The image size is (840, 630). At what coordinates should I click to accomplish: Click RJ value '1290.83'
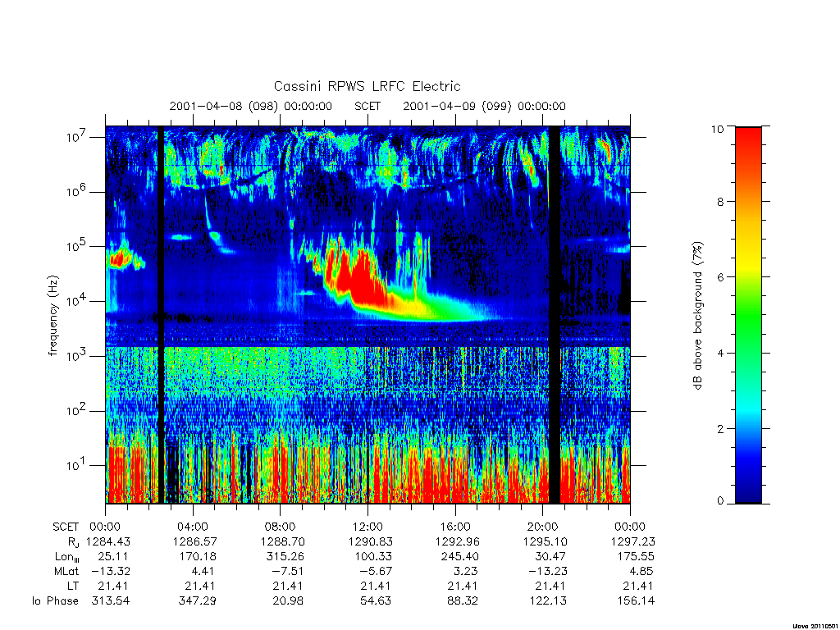[x=371, y=542]
